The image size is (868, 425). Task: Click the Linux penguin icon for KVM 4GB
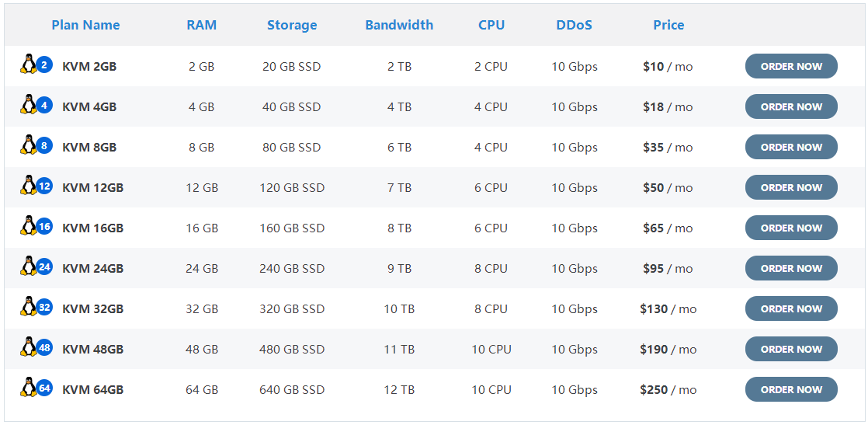click(x=30, y=105)
